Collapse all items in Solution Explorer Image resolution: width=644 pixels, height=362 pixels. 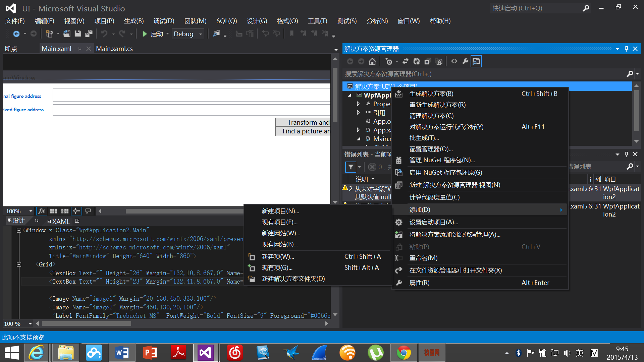point(428,61)
